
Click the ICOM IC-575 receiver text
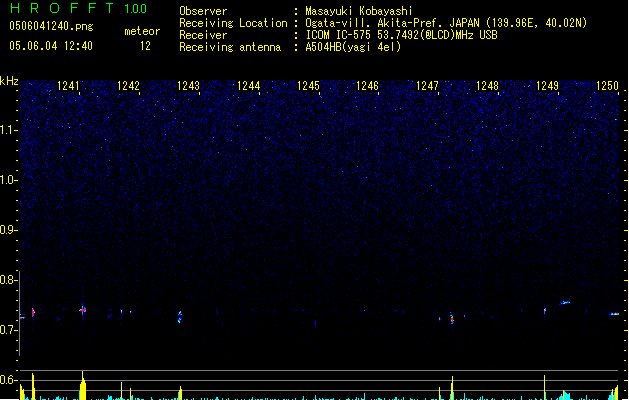point(402,35)
